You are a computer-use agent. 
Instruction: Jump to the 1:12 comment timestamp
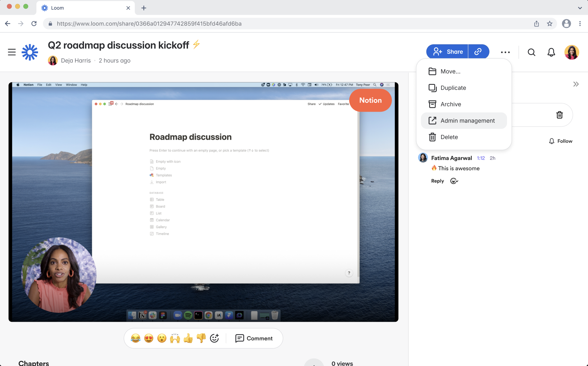pos(481,158)
